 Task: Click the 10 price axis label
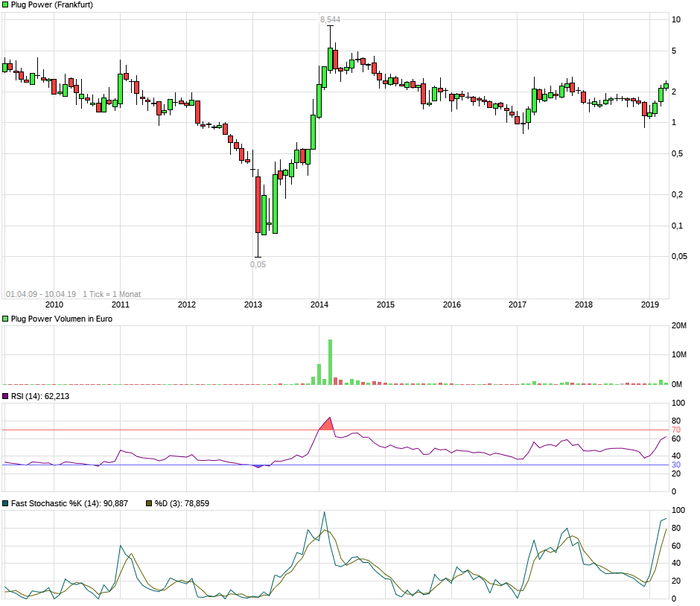pyautogui.click(x=676, y=19)
